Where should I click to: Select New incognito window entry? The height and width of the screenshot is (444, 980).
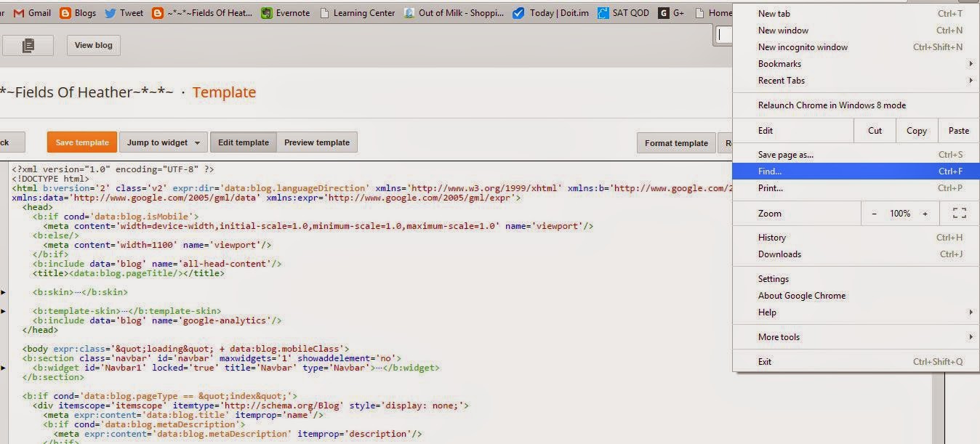point(856,47)
